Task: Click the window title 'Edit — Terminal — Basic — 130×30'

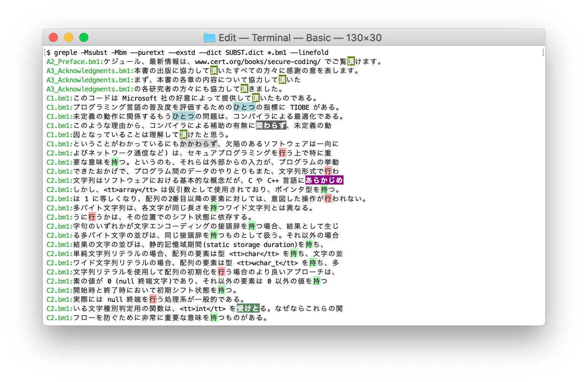Action: click(300, 38)
